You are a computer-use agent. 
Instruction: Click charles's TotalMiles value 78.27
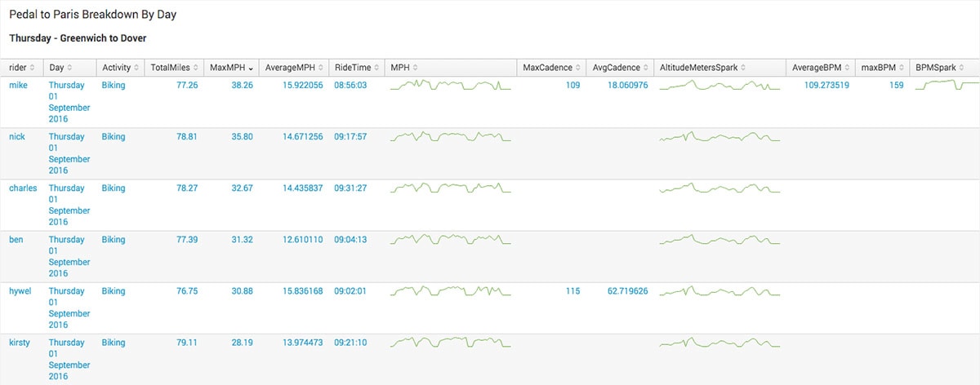coord(187,188)
